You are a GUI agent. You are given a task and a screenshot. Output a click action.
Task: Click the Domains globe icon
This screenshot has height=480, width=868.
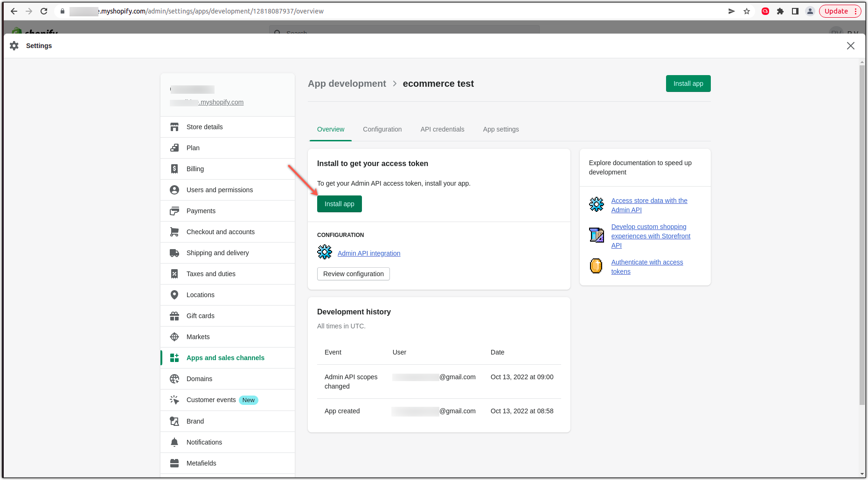pyautogui.click(x=174, y=379)
